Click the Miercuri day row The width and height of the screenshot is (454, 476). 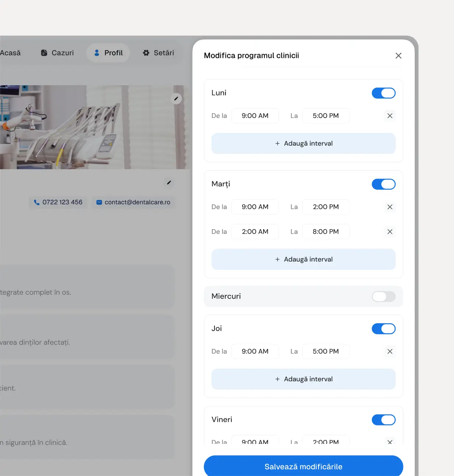click(303, 296)
